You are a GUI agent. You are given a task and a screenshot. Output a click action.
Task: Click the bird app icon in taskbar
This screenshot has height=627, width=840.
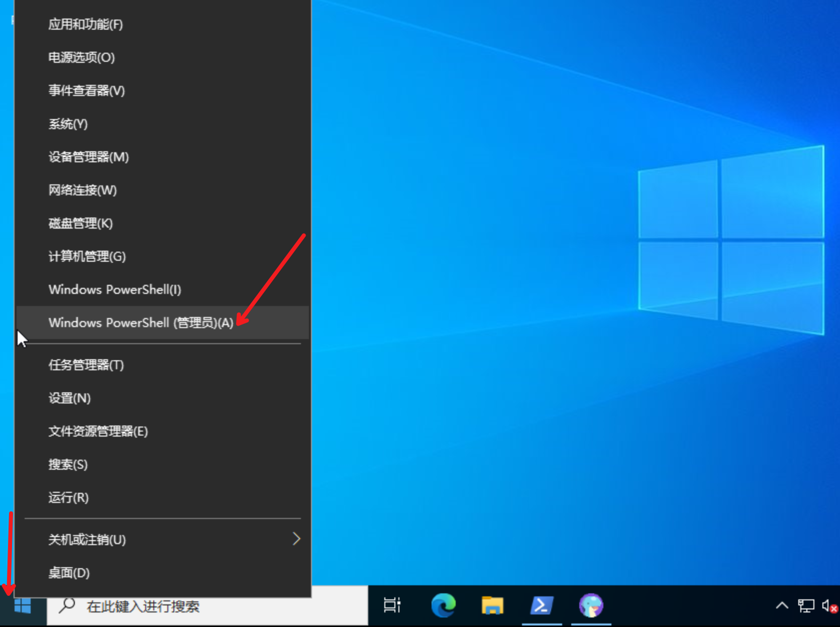(591, 605)
